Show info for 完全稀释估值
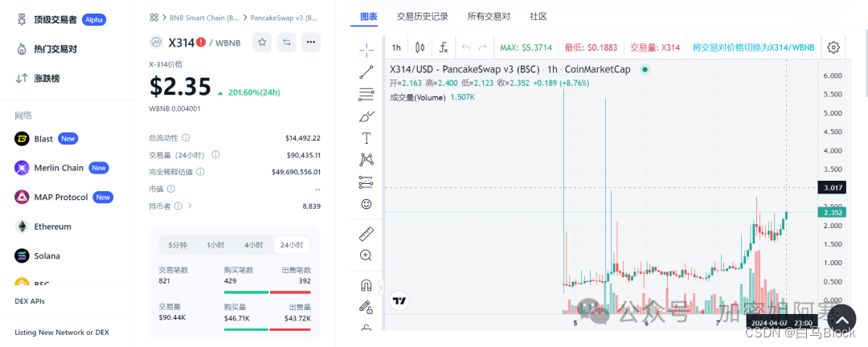This screenshot has height=347, width=868. coord(200,172)
